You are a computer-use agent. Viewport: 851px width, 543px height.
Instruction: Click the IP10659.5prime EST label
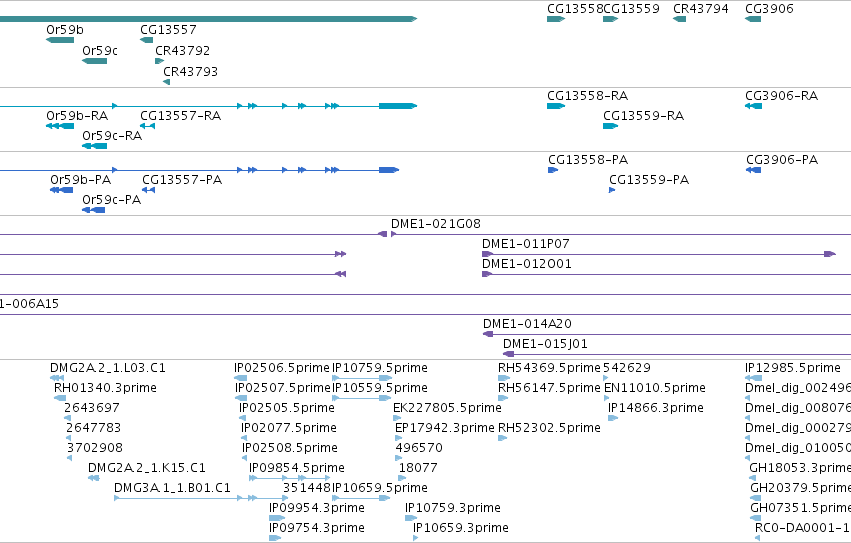tap(380, 488)
